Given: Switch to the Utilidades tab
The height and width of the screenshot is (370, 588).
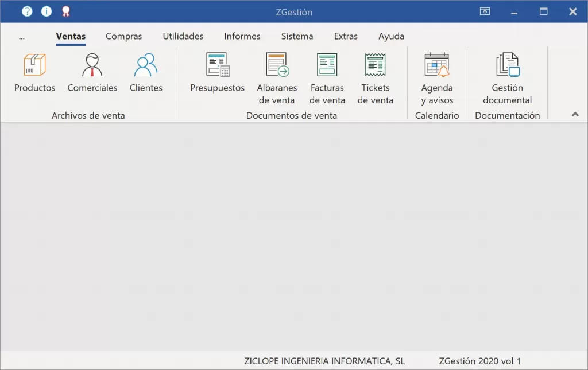Looking at the screenshot, I should click(x=183, y=36).
